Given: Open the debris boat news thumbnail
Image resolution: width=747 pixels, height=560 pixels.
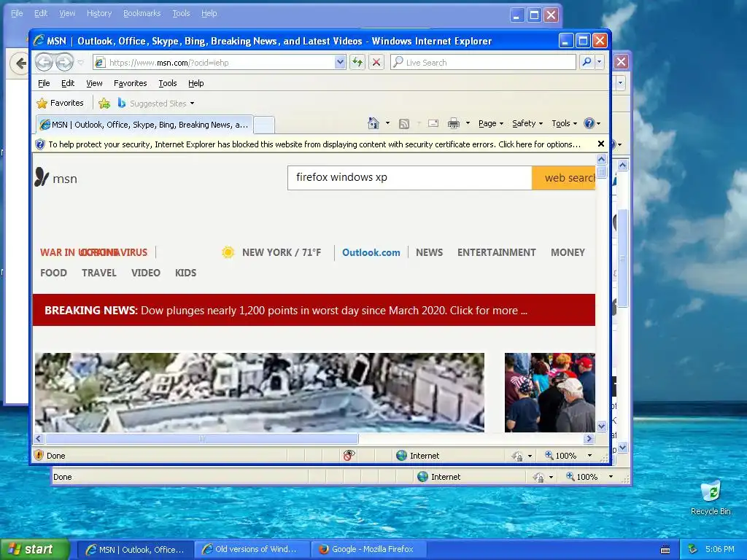Looking at the screenshot, I should click(x=260, y=392).
